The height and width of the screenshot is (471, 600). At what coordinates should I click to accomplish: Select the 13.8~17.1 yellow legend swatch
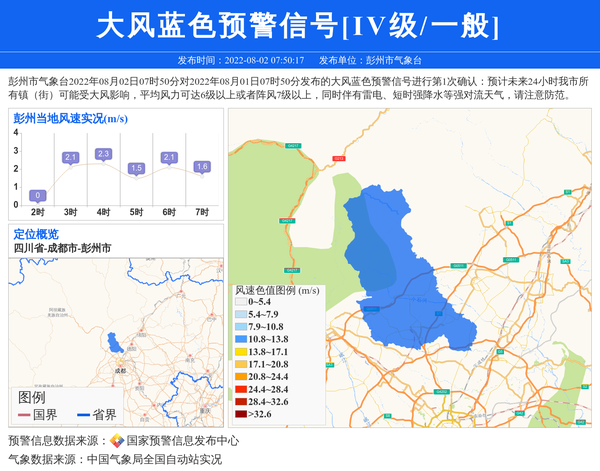(241, 352)
